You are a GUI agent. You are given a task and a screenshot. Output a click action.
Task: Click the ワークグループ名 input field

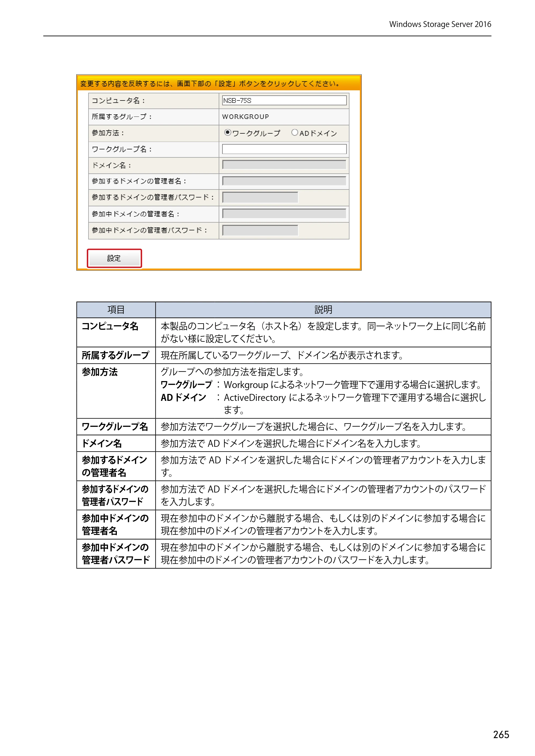coord(284,149)
